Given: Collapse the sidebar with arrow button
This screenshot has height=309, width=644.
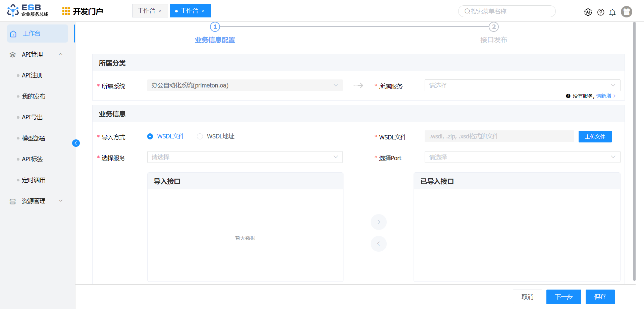Looking at the screenshot, I should pos(76,143).
